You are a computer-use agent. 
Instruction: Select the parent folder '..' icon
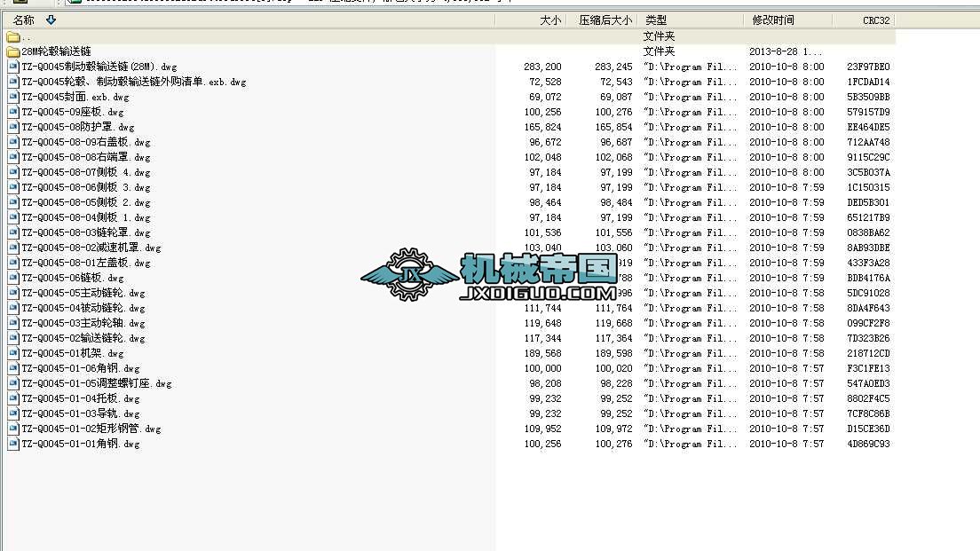[x=13, y=37]
